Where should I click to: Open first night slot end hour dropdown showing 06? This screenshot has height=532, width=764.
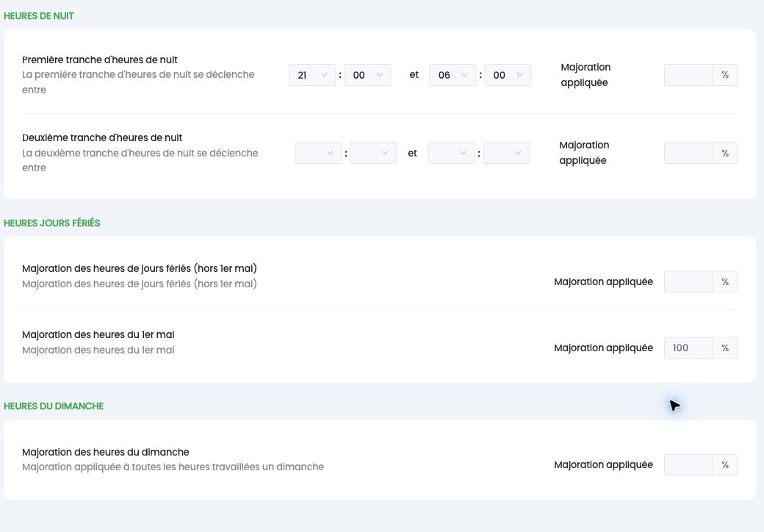coord(453,75)
